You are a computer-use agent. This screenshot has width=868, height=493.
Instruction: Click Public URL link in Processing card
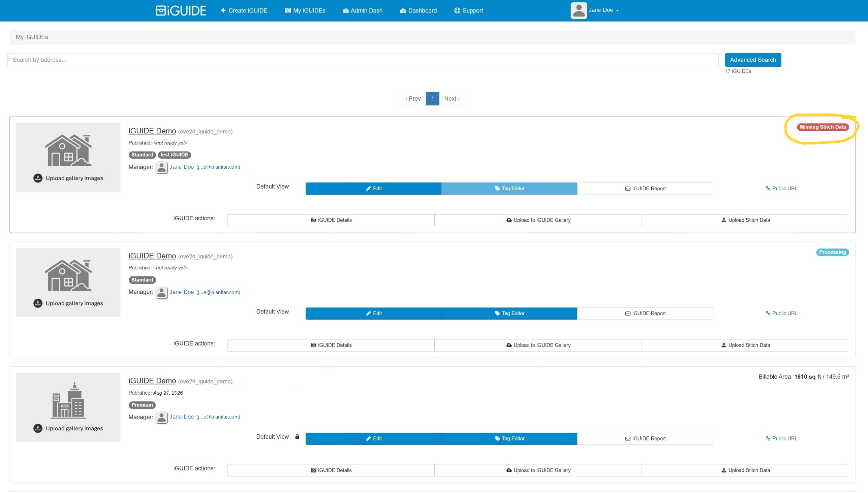[x=781, y=314]
